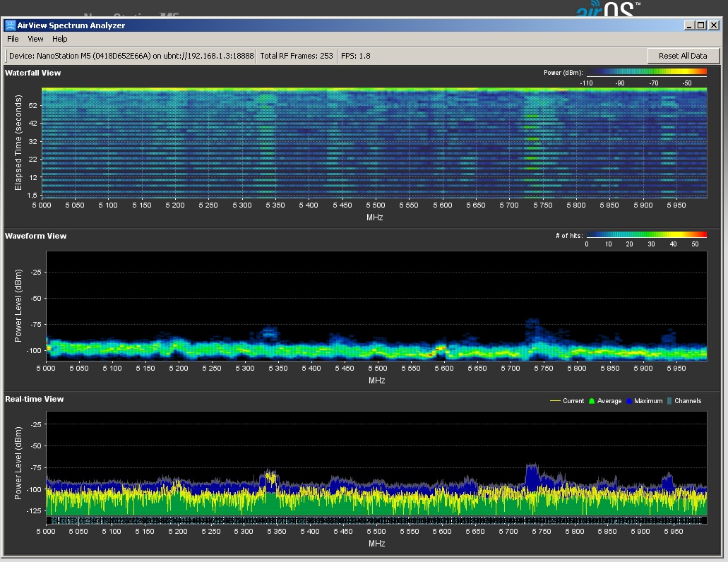This screenshot has width=728, height=562.
Task: Click the airOS logo above the window
Action: click(x=607, y=8)
